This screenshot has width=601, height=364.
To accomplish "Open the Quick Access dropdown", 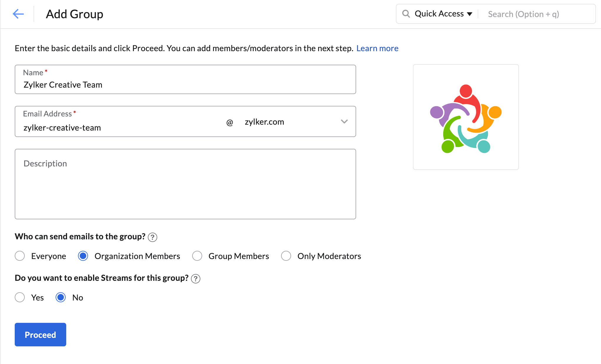I will (x=443, y=14).
